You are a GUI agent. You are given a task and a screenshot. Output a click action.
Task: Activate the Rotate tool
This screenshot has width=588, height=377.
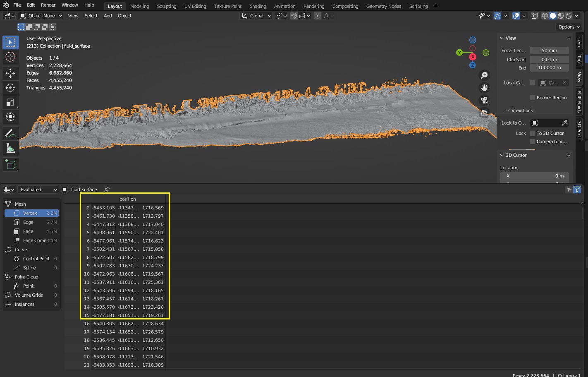tap(10, 88)
